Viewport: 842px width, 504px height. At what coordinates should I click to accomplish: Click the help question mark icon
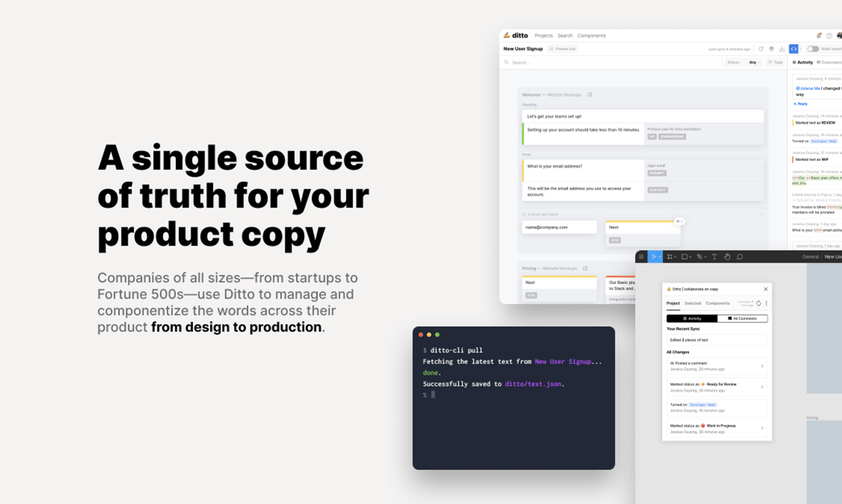click(829, 36)
